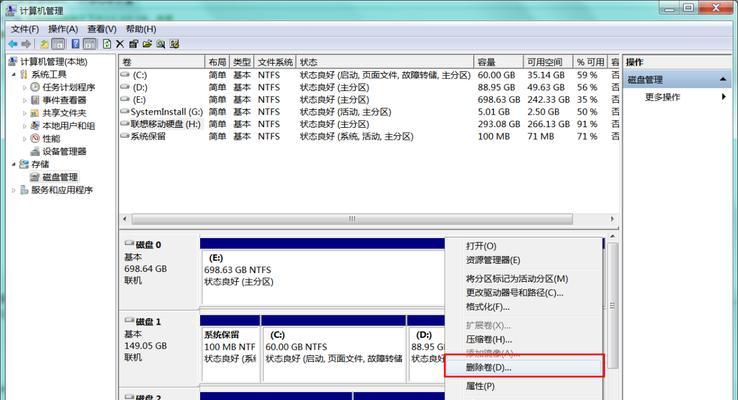
Task: Collapse the 系统工具 tree node arrow
Action: click(13, 74)
